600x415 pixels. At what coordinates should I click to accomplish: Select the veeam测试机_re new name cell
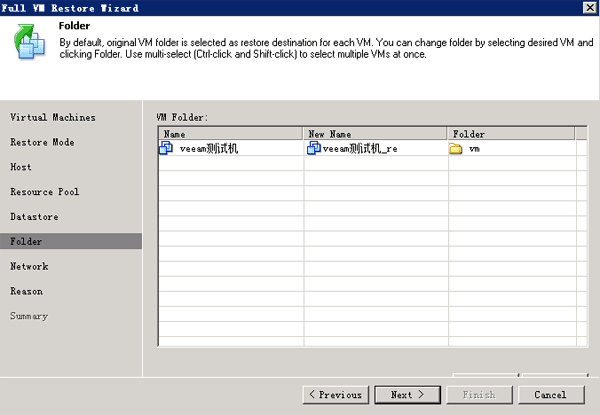pyautogui.click(x=376, y=148)
